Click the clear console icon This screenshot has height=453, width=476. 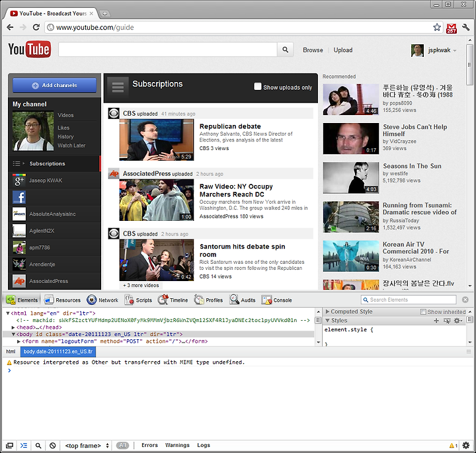click(52, 446)
